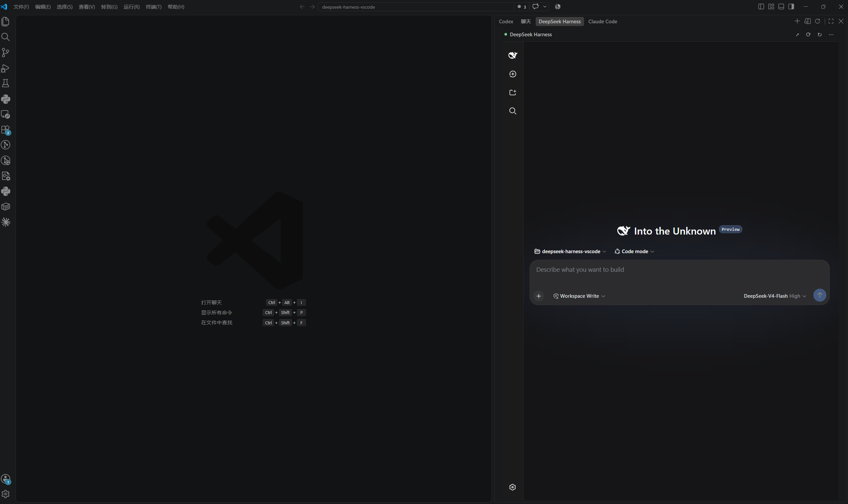The image size is (848, 504).
Task: Open the Claude starburst icon in activity bar
Action: [5, 222]
